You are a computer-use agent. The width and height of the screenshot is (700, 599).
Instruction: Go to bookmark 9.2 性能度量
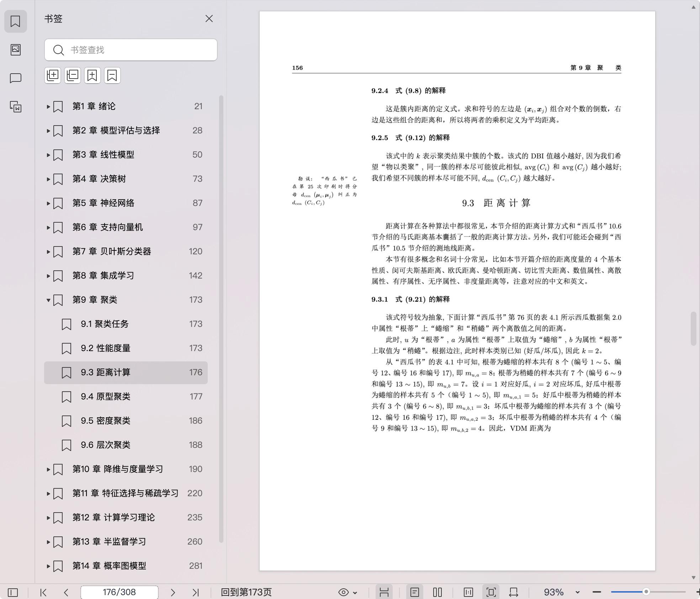[x=126, y=348]
